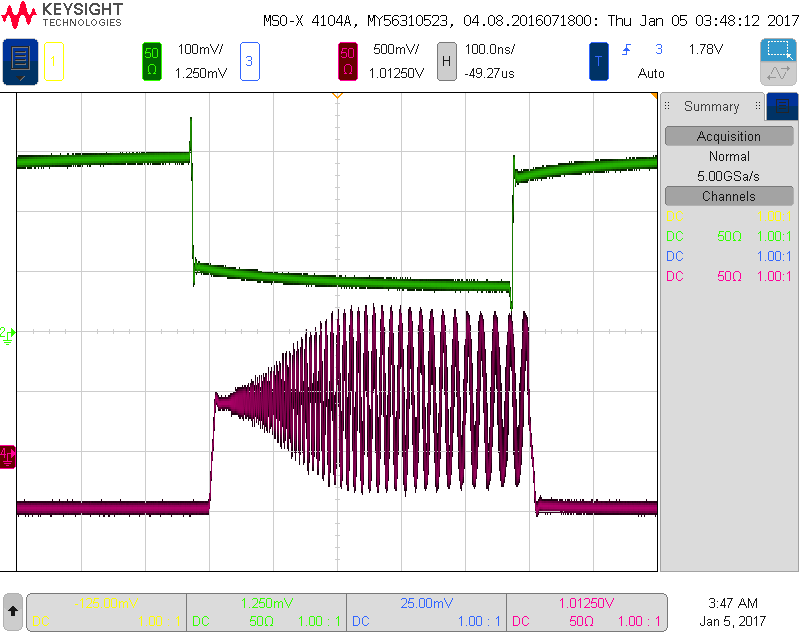This screenshot has width=800, height=632.
Task: Select the channel 1 yellow button
Action: coord(54,62)
